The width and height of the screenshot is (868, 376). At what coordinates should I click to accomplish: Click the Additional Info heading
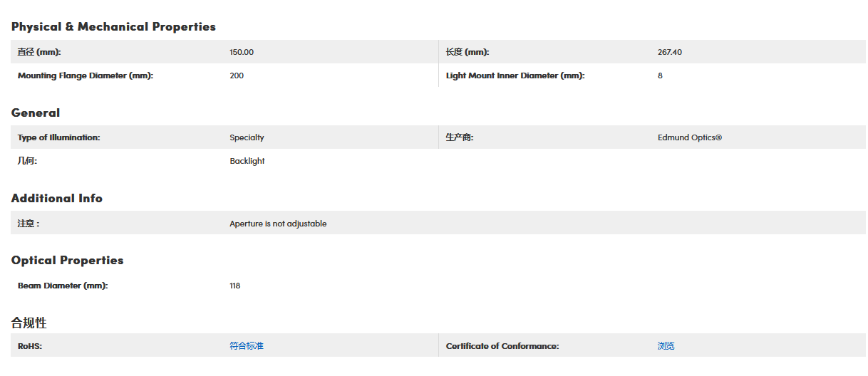[x=57, y=198]
